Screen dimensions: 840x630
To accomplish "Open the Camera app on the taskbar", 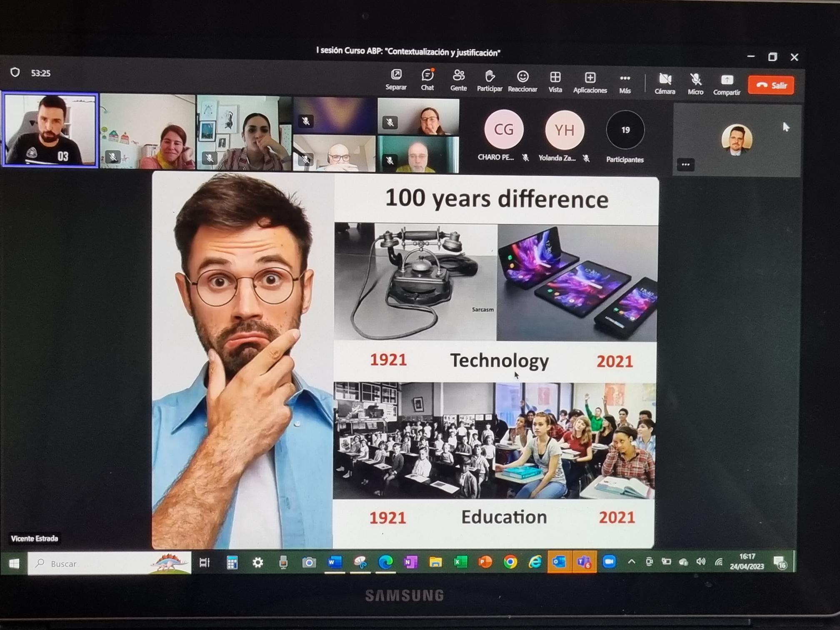I will (x=309, y=563).
